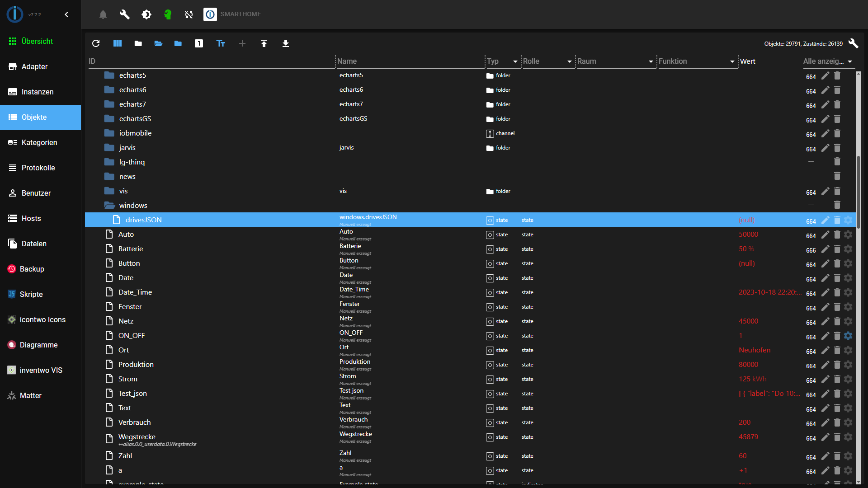Viewport: 868px width, 488px height.
Task: Click the download objects arrow icon
Action: tap(286, 43)
